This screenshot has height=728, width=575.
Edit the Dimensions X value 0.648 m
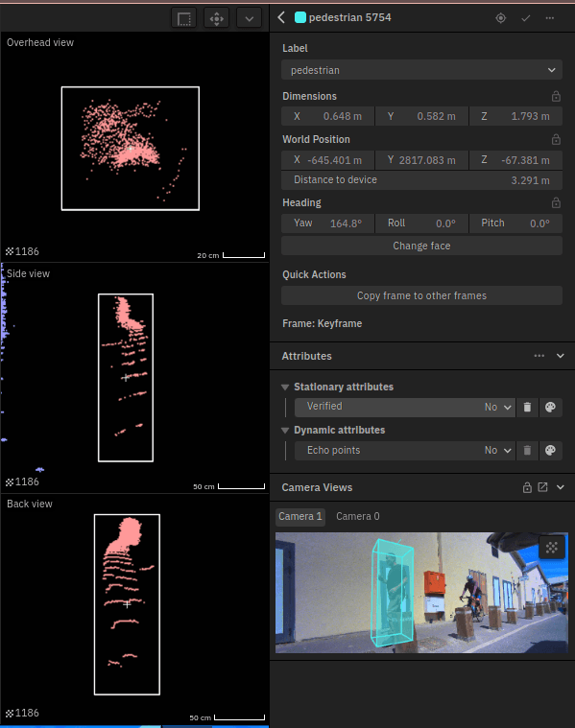(x=327, y=116)
